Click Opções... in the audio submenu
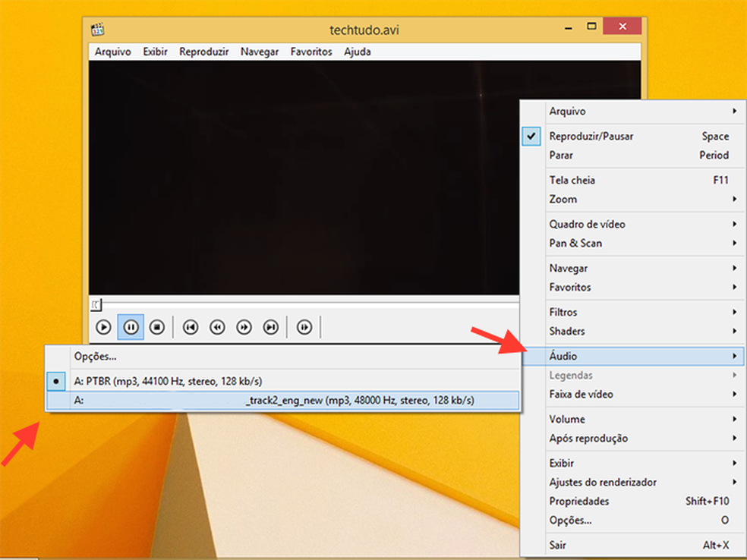This screenshot has height=560, width=747. click(x=95, y=356)
